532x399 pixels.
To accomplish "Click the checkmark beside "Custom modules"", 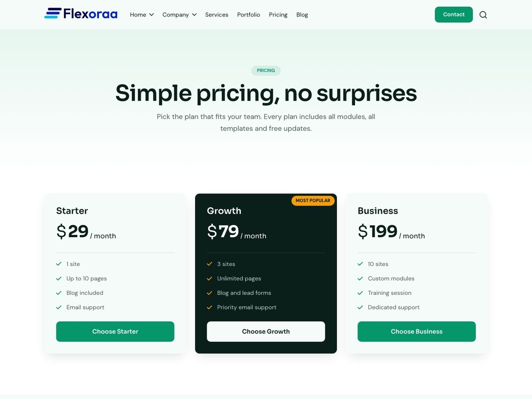I will click(x=360, y=278).
